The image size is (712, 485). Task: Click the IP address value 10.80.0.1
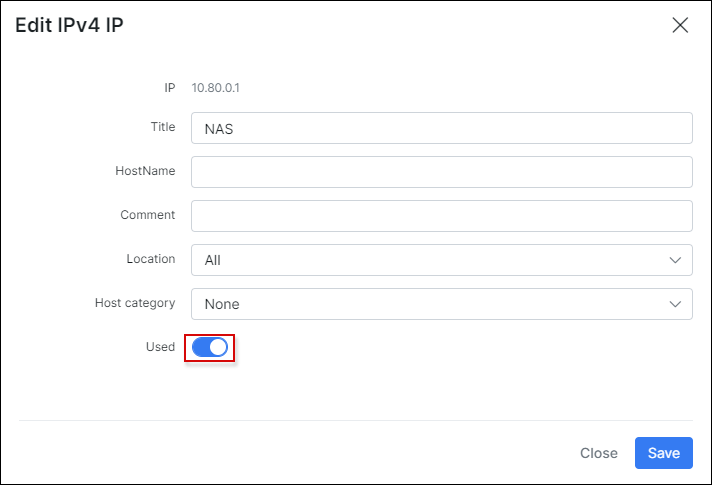[215, 88]
